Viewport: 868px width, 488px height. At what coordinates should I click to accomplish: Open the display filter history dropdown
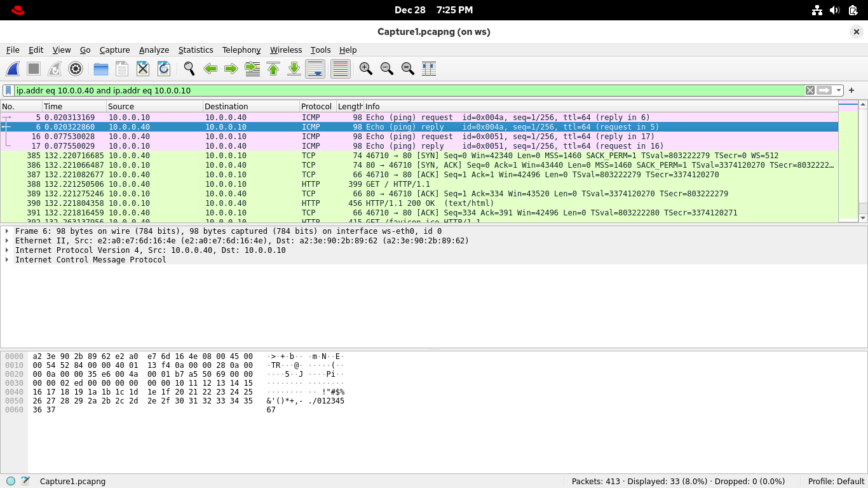(x=839, y=90)
